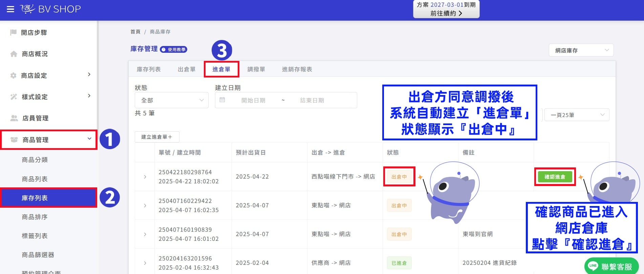The height and width of the screenshot is (274, 644).
Task: Click the people icon beside 店員管理
Action: pos(14,118)
